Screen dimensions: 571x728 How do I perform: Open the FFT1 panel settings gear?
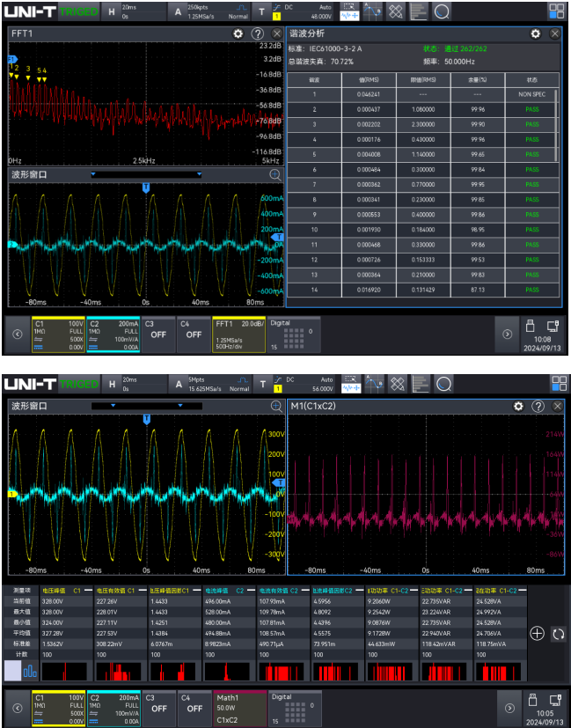pos(238,33)
